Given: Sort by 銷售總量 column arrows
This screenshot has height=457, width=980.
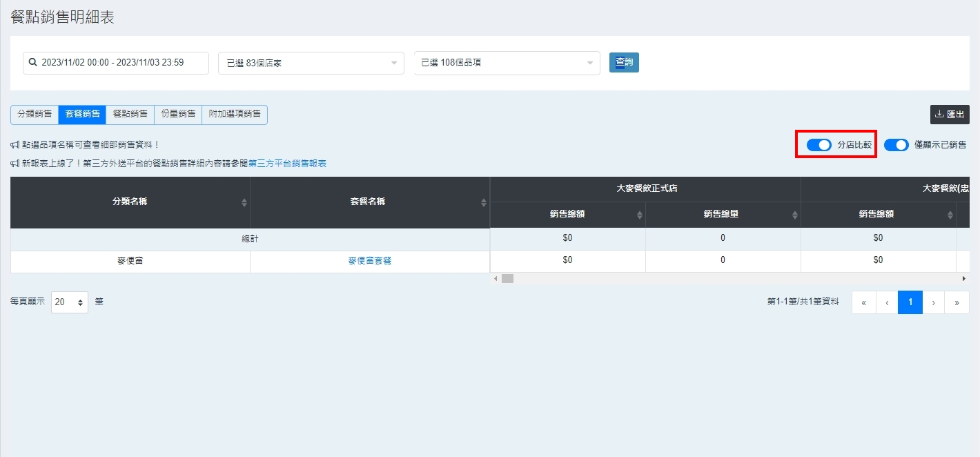Looking at the screenshot, I should tap(794, 215).
